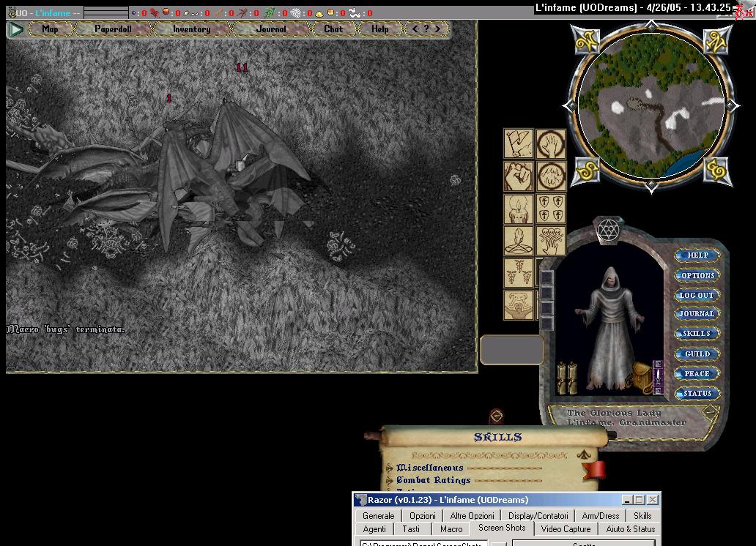The height and width of the screenshot is (546, 756).
Task: Click the green play arrow on the menu bar
Action: coord(16,29)
